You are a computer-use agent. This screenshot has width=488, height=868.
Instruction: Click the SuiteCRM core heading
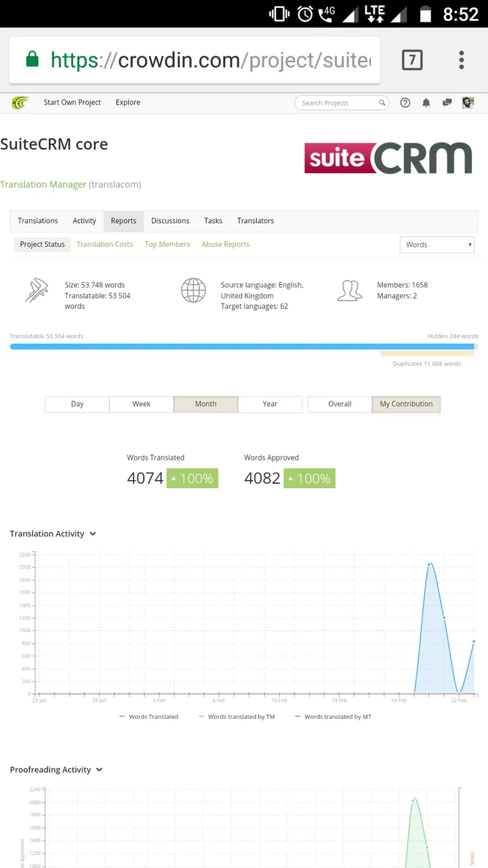[54, 144]
